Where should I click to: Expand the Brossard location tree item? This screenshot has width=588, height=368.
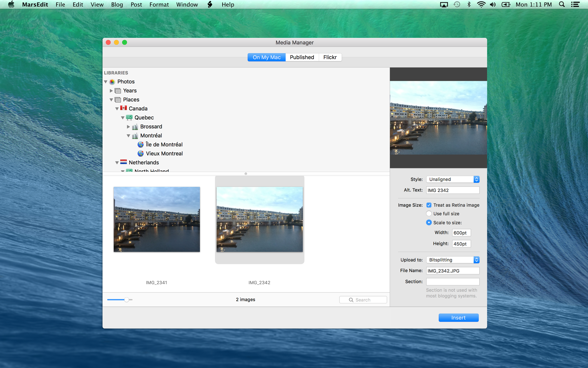pyautogui.click(x=128, y=126)
